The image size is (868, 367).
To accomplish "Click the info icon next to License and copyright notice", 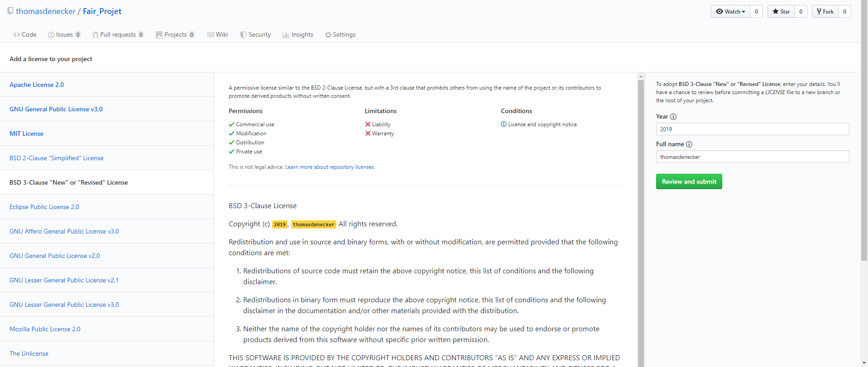I will pos(504,124).
